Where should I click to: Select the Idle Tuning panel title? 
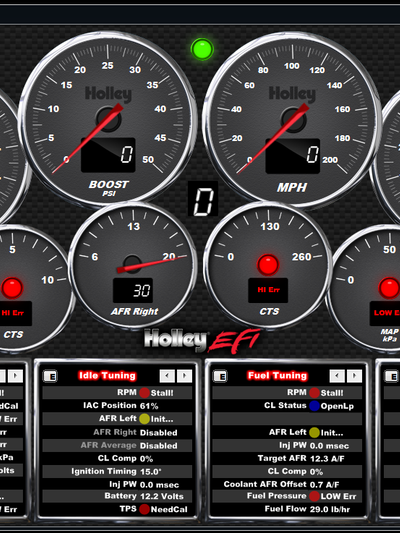(107, 376)
